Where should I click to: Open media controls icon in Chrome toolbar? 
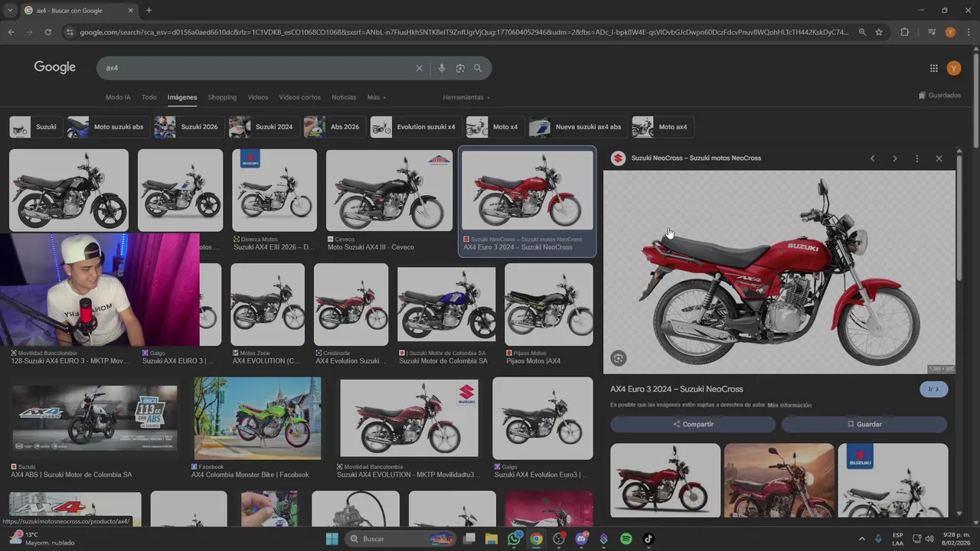pyautogui.click(x=932, y=32)
